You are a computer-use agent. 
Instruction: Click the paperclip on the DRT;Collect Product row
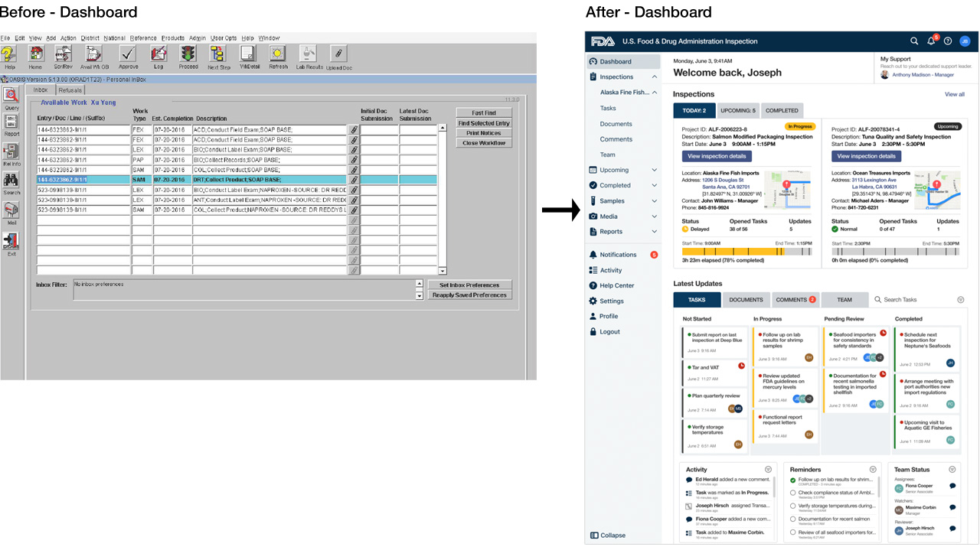click(354, 180)
